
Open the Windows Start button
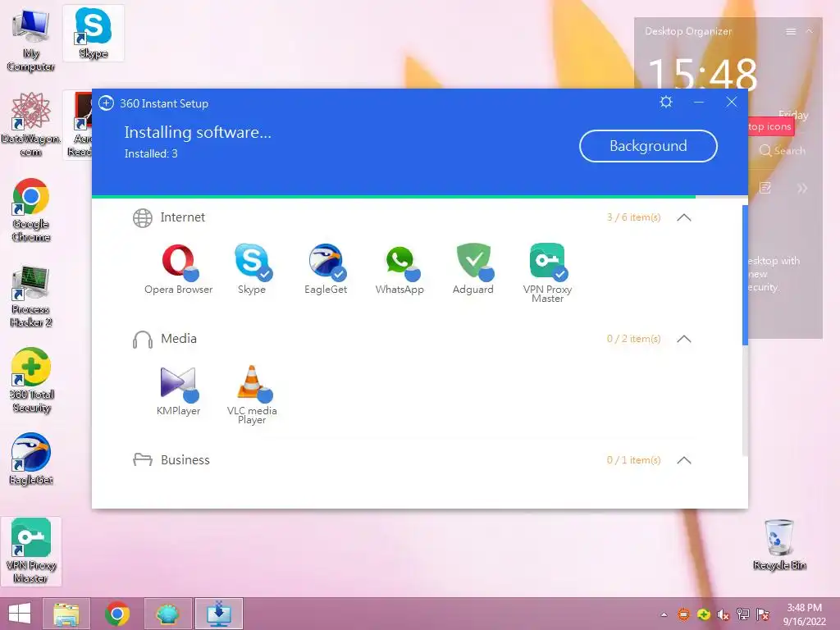(20, 614)
